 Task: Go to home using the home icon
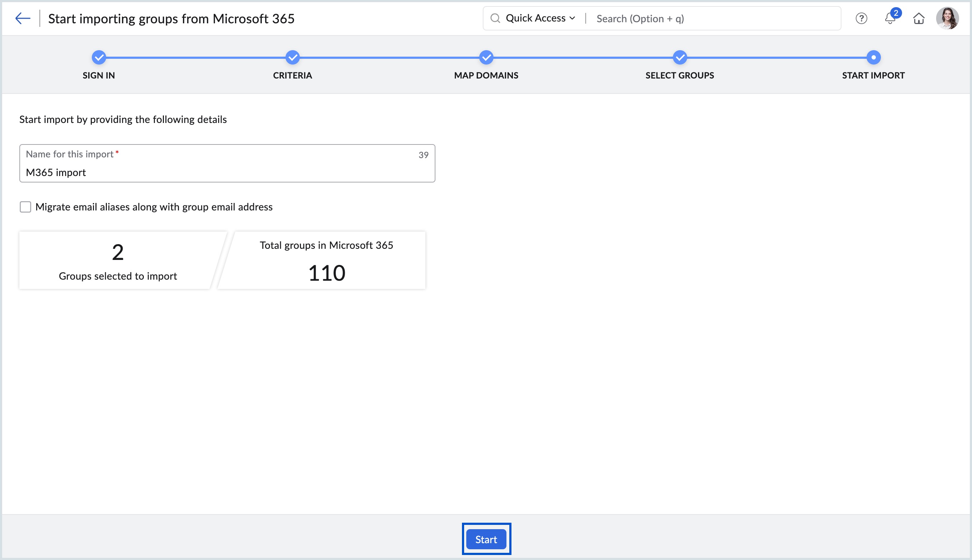tap(919, 18)
